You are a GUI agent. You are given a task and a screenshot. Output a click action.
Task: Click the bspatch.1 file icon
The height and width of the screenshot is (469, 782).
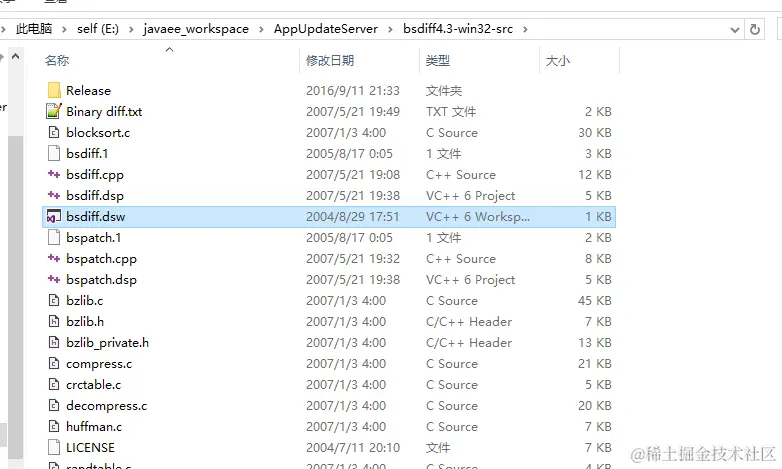[x=54, y=237]
